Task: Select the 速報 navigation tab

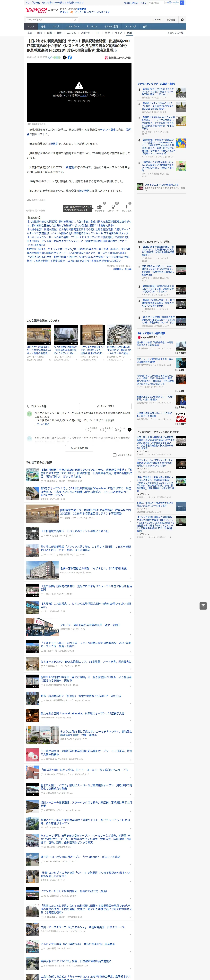Action: pos(43,27)
